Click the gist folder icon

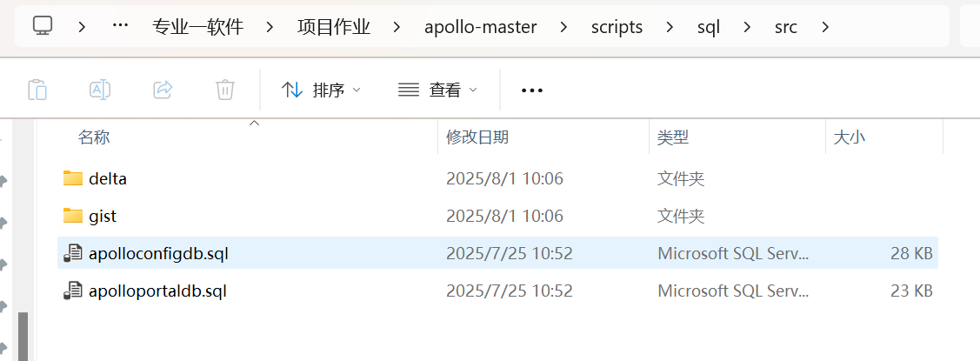click(x=73, y=216)
